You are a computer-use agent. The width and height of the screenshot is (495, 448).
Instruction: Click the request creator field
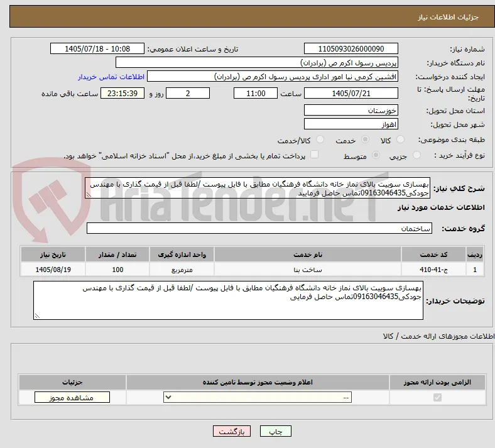coord(273,77)
